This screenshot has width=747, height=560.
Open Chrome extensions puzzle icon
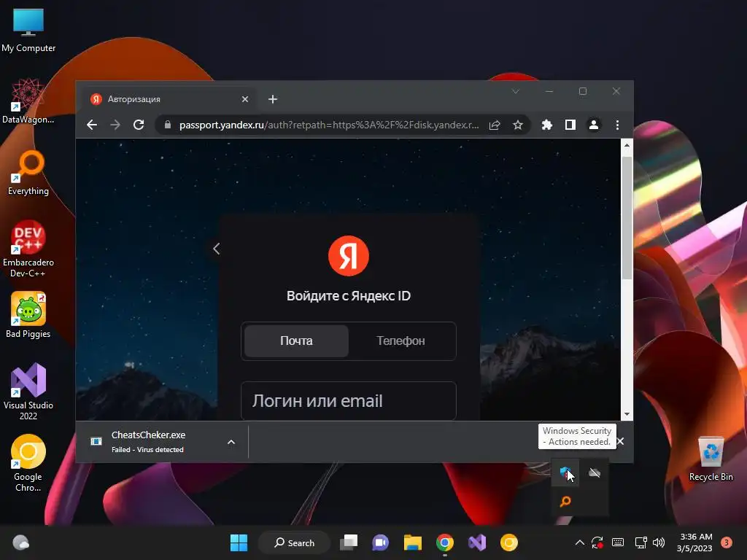tap(547, 125)
